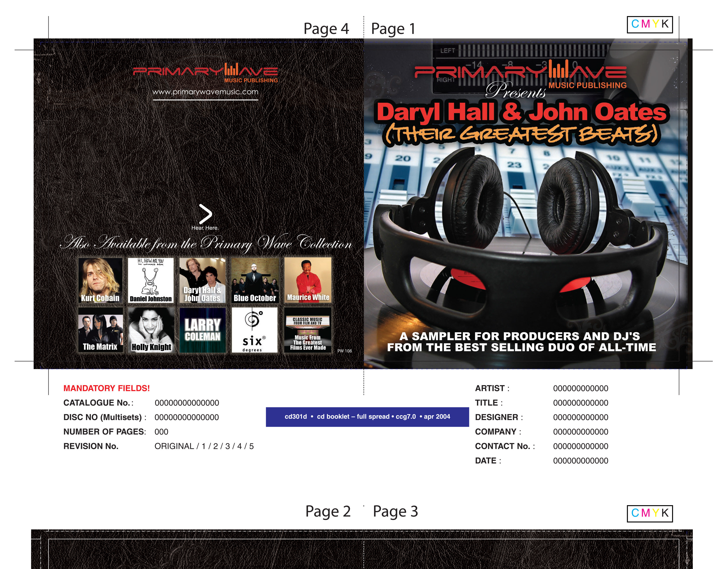Select the Daryl Hall & John Oates thumbnail
728x569 pixels.
(x=202, y=280)
